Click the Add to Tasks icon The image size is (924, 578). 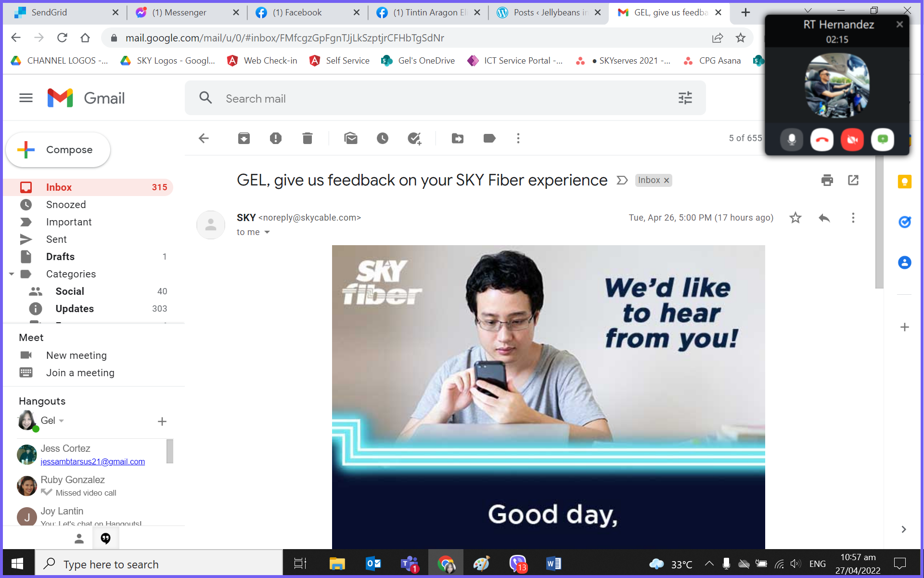pyautogui.click(x=414, y=139)
